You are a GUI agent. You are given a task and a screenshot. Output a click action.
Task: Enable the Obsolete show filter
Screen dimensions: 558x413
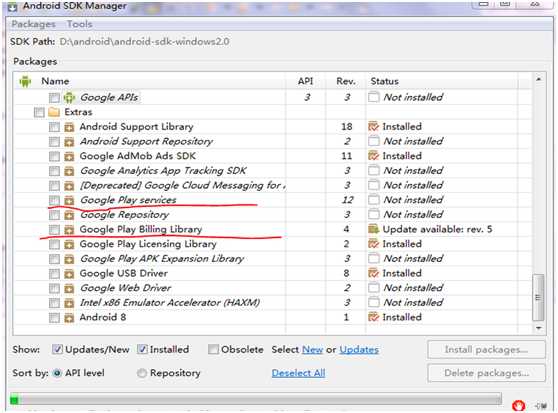(213, 349)
